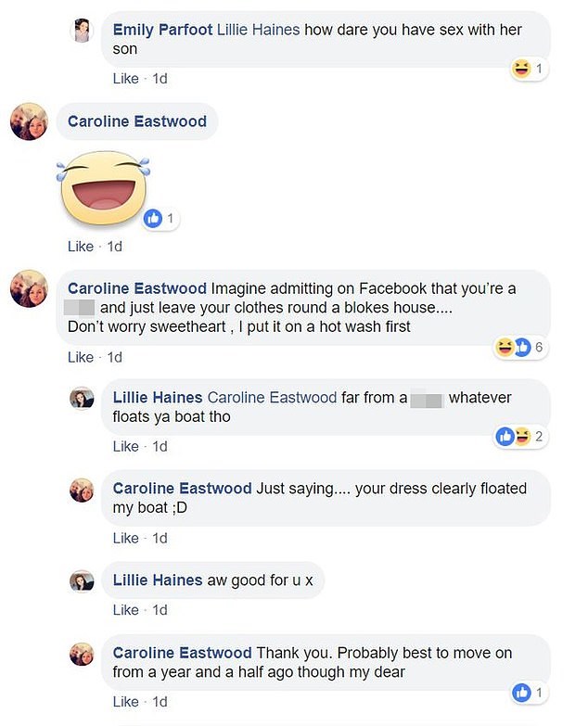Click Lillie Haines' avatar on "whatever floats" reply
The height and width of the screenshot is (726, 588).
click(x=82, y=398)
